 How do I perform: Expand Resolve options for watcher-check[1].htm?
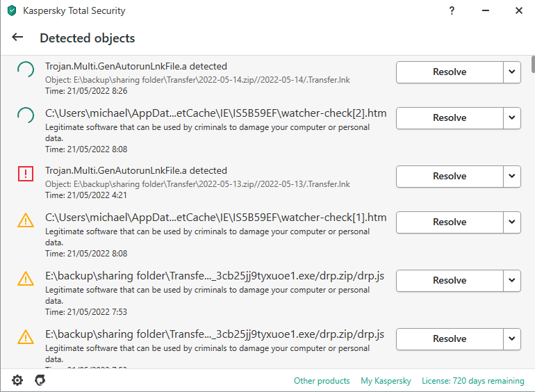[x=512, y=222]
